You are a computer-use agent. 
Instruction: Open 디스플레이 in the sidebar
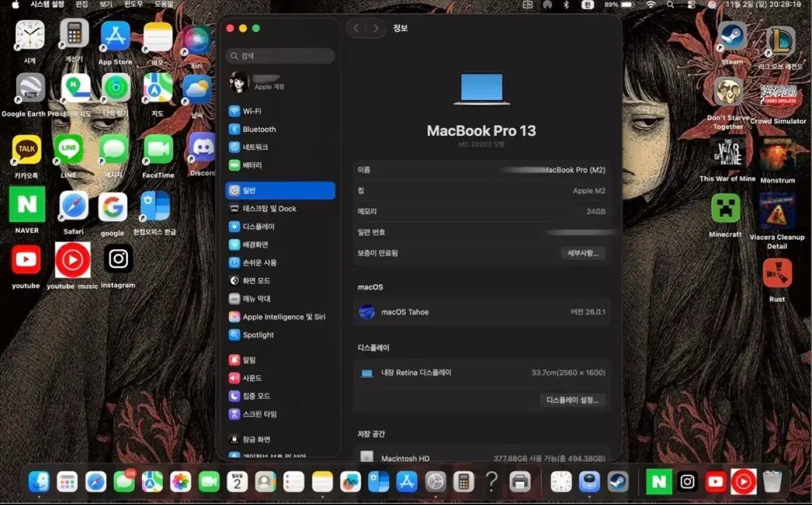point(280,227)
